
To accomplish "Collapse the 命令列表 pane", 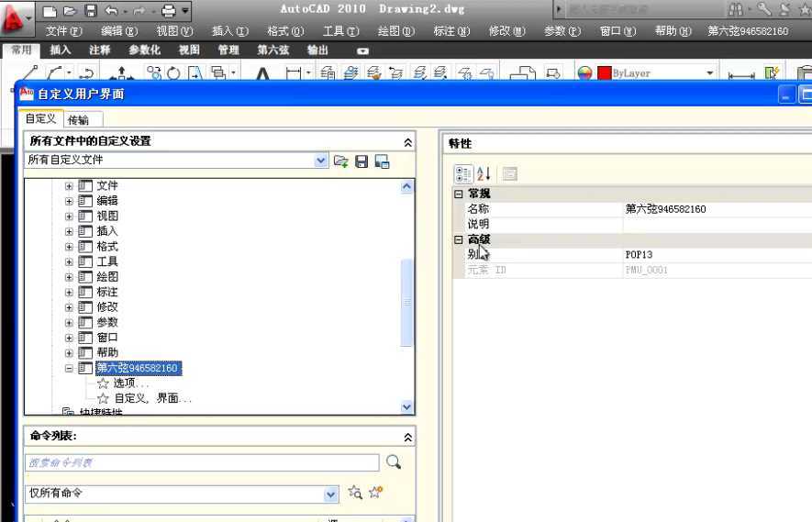I will (408, 438).
